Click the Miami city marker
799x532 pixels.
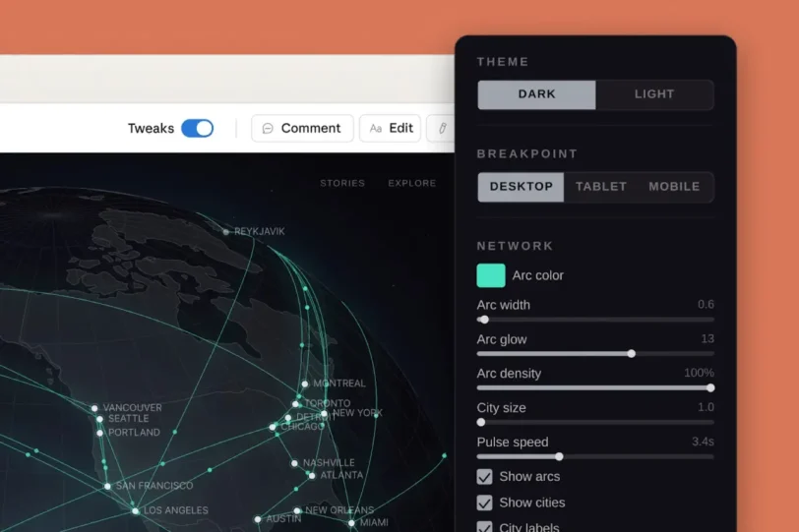coord(351,523)
